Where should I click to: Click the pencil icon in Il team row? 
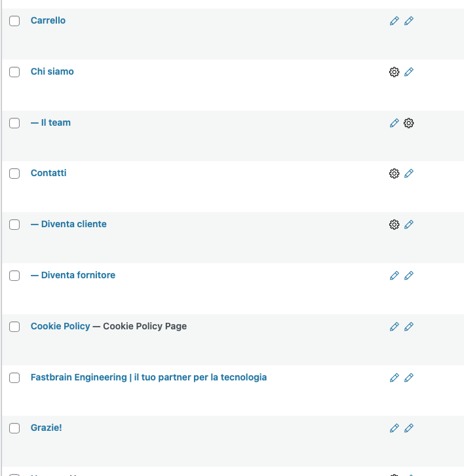394,123
